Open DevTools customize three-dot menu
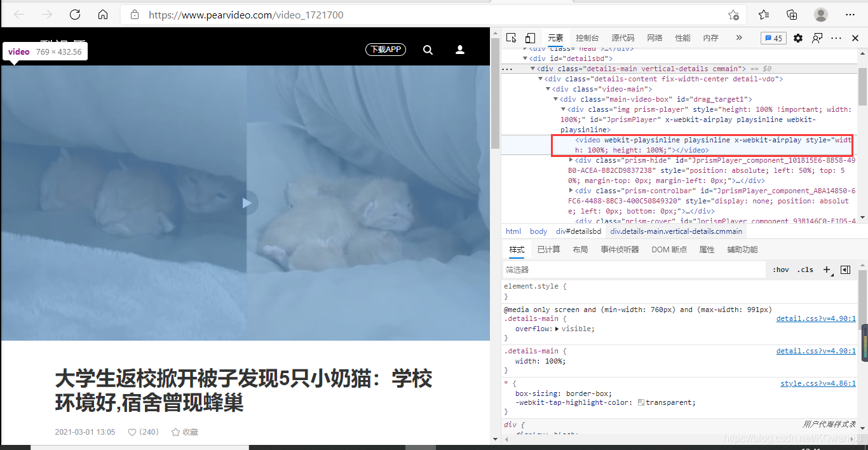 (x=836, y=38)
